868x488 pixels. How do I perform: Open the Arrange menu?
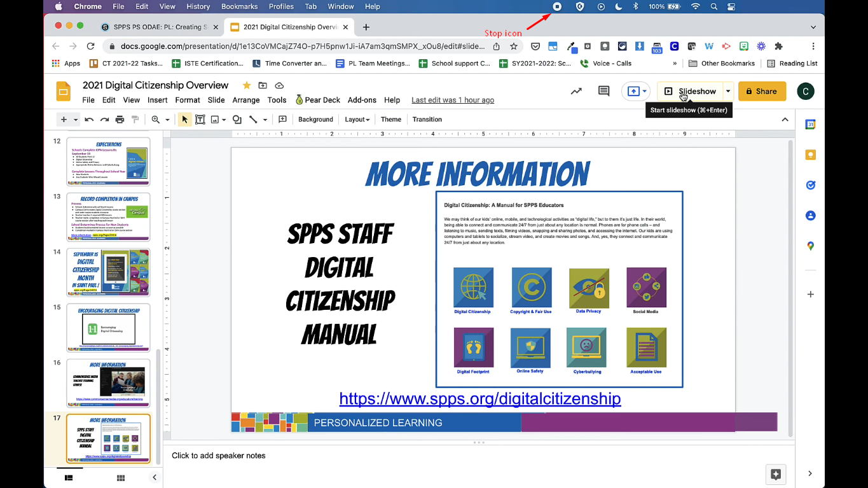tap(246, 100)
